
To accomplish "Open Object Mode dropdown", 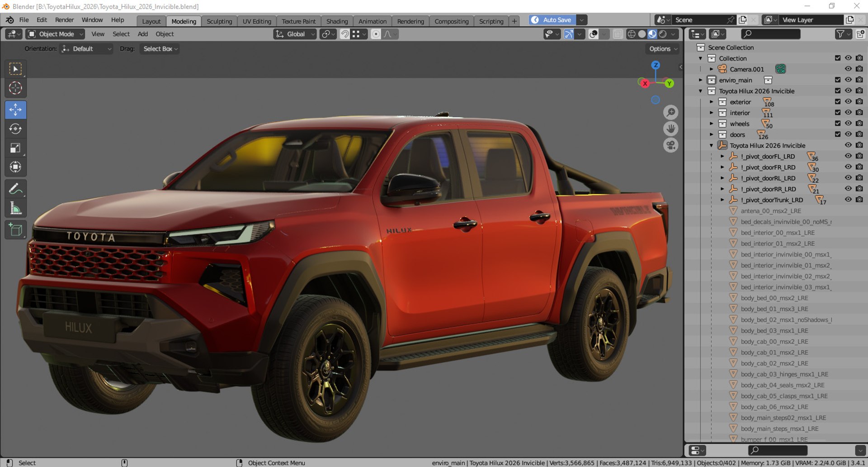I will point(55,34).
